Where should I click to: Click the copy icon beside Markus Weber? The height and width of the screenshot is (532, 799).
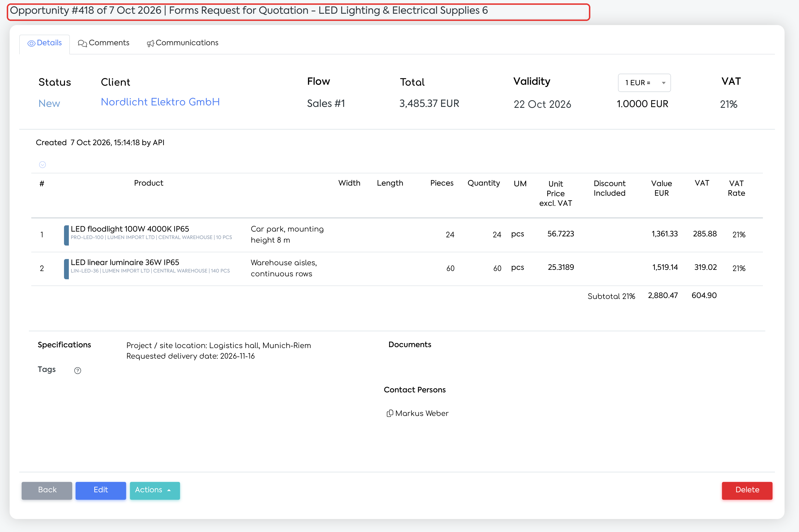point(390,413)
